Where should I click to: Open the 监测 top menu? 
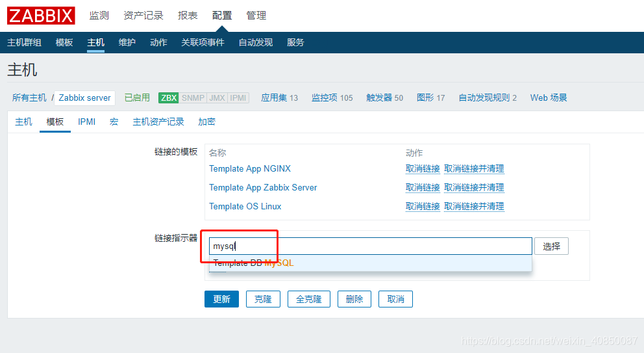(99, 16)
